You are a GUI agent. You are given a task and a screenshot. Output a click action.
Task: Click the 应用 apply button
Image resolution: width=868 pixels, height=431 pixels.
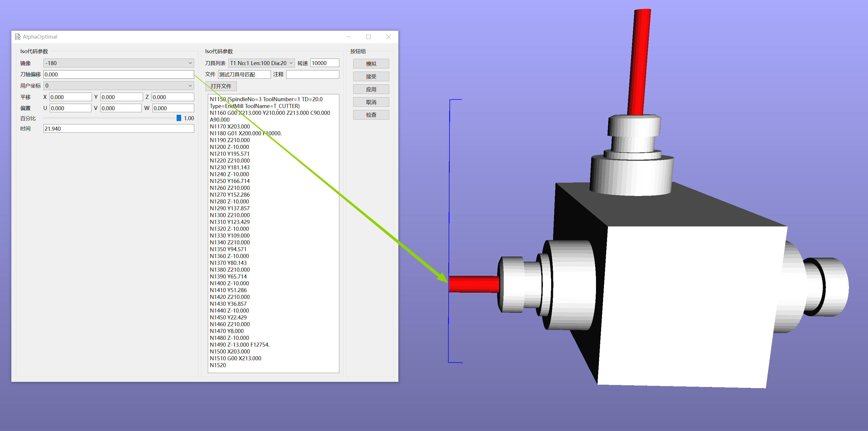pos(371,89)
